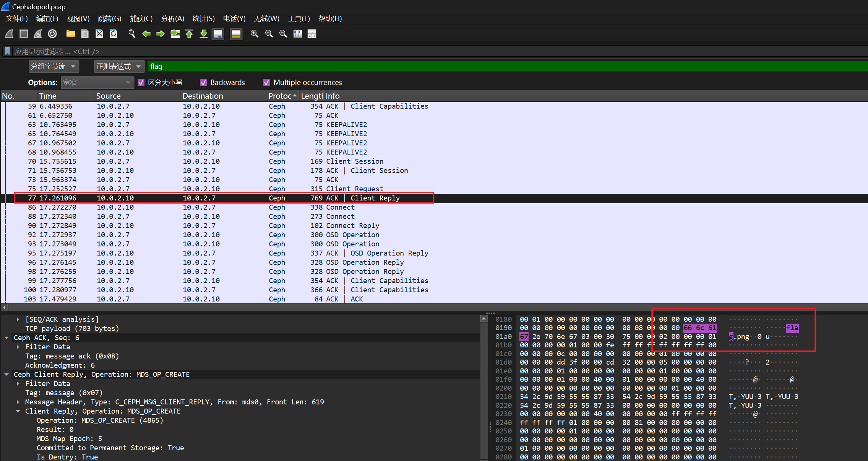Open the 分析(A) menu
The width and height of the screenshot is (868, 461).
[x=172, y=19]
